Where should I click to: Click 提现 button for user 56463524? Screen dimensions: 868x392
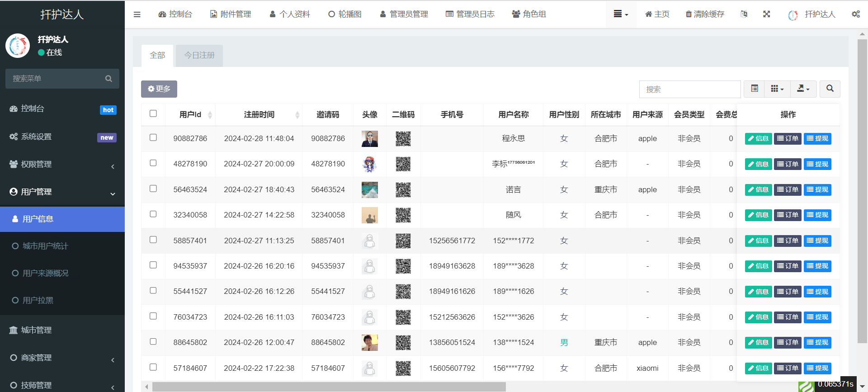coord(817,190)
